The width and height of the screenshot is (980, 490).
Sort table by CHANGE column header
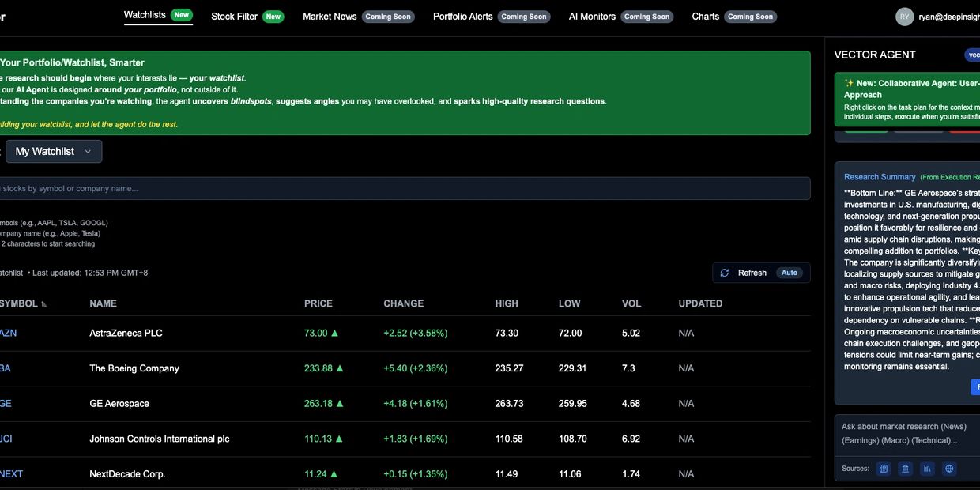(x=403, y=303)
